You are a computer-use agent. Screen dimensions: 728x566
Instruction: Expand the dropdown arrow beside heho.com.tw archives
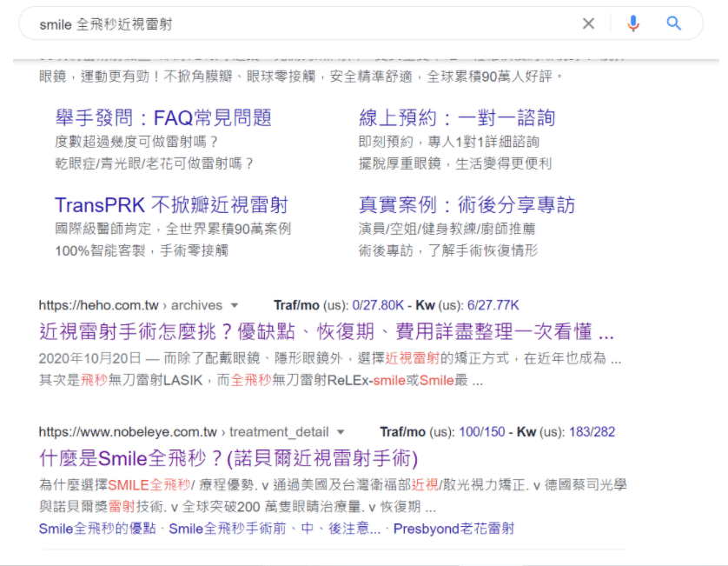pyautogui.click(x=235, y=305)
